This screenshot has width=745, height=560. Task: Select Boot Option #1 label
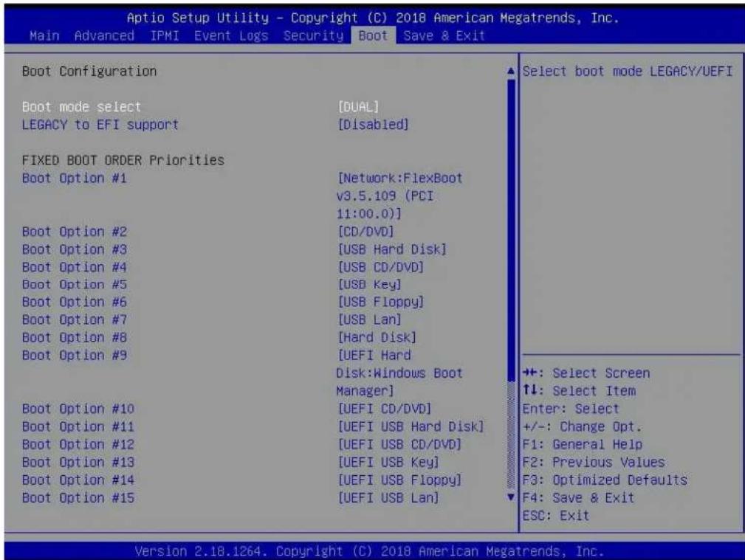coord(74,179)
